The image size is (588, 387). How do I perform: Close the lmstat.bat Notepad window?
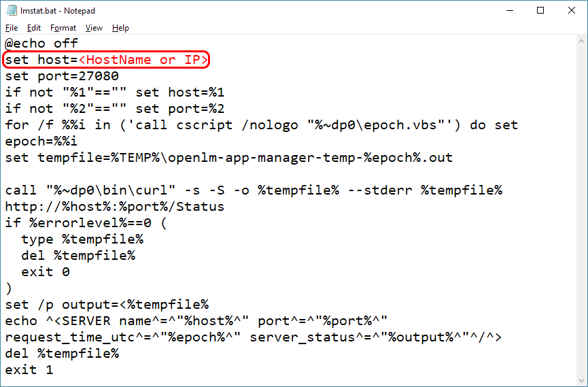[x=572, y=11]
